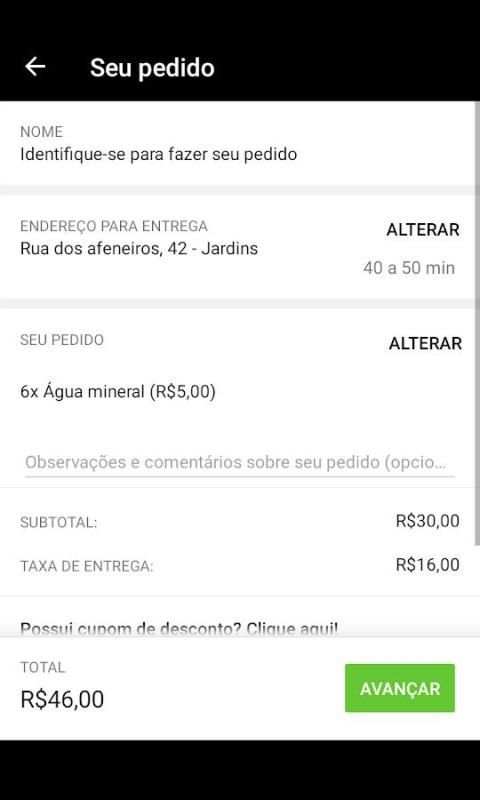Click the 6x Água mineral order item
Image resolution: width=480 pixels, height=800 pixels.
coord(118,392)
